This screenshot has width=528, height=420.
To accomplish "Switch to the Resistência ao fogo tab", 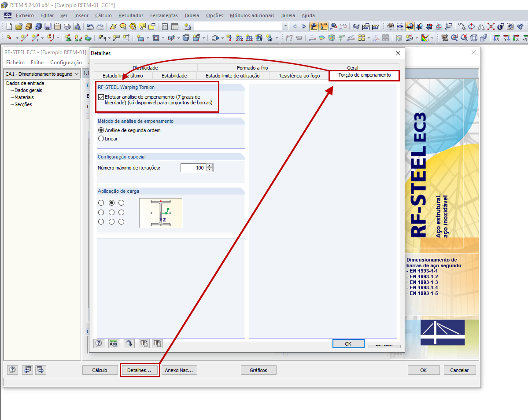I will point(299,76).
